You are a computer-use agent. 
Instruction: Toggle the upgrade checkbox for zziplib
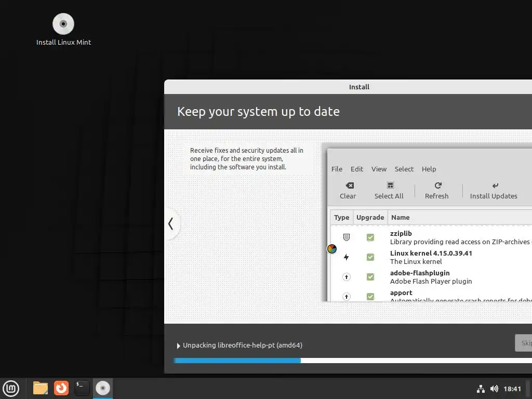[370, 237]
